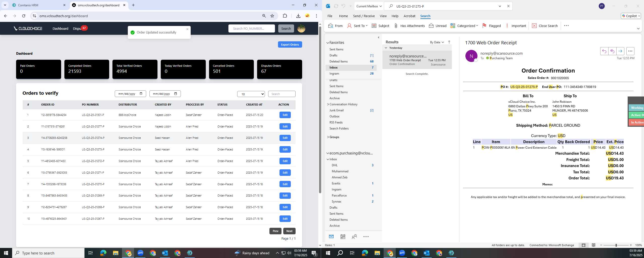Open Chrome downloads icon

(298, 16)
